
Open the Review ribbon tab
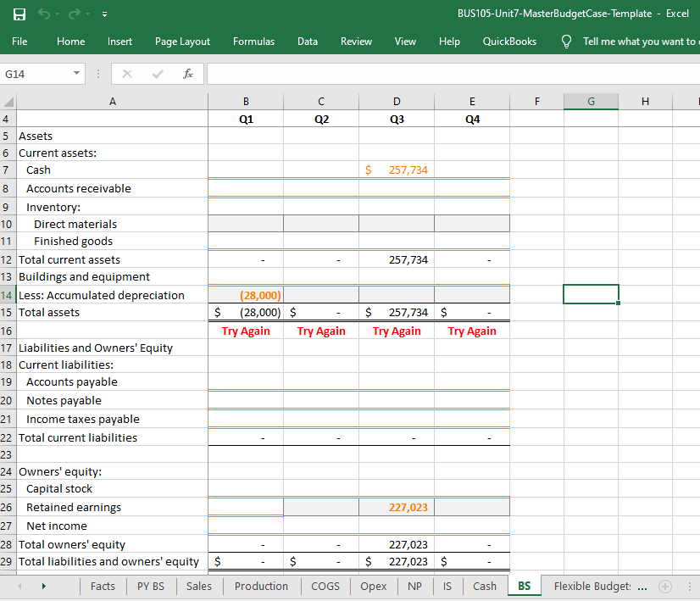(x=356, y=42)
